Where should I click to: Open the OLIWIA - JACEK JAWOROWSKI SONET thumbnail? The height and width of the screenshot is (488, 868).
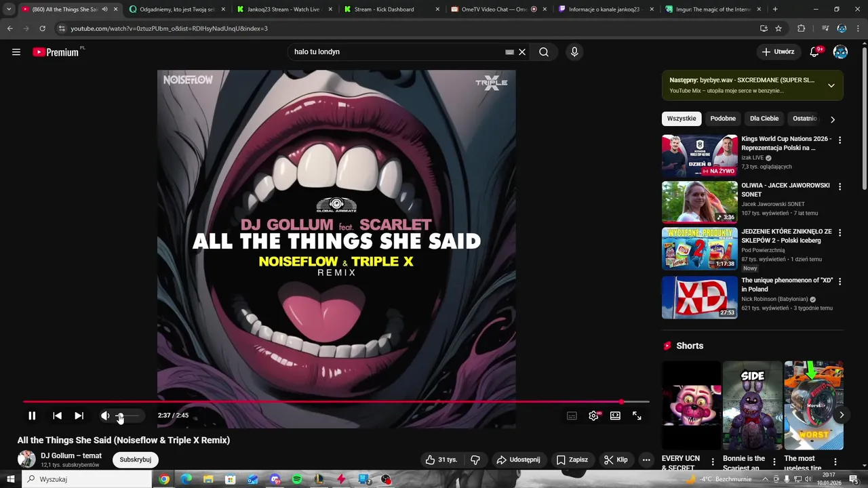coord(700,202)
